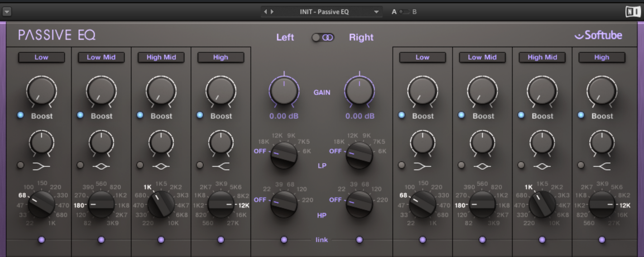Toggle link dot under left High Mid band

point(161,239)
